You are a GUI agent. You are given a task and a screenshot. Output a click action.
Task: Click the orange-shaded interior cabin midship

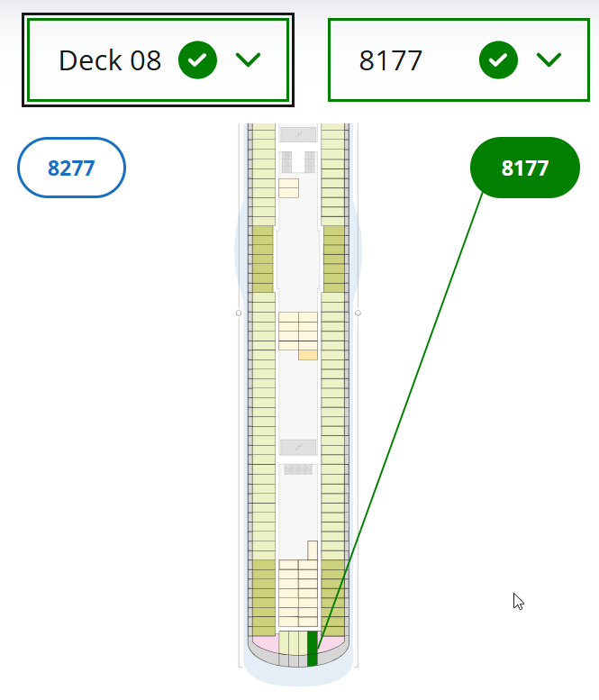tap(307, 355)
